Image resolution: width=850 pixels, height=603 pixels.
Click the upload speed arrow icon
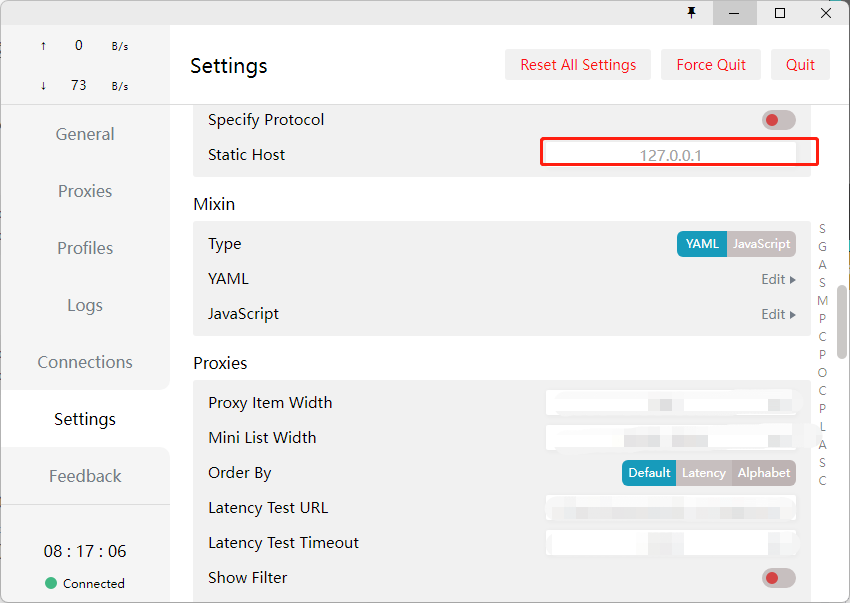click(x=43, y=46)
